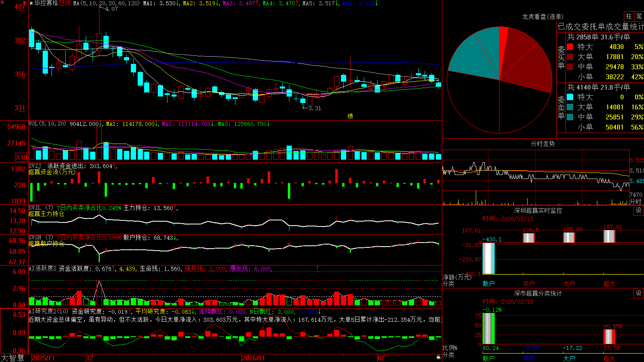Image resolution: width=644 pixels, height=362 pixels.
Task: Click the -0.12% 散户 bar in 分类统计
Action: click(489, 328)
